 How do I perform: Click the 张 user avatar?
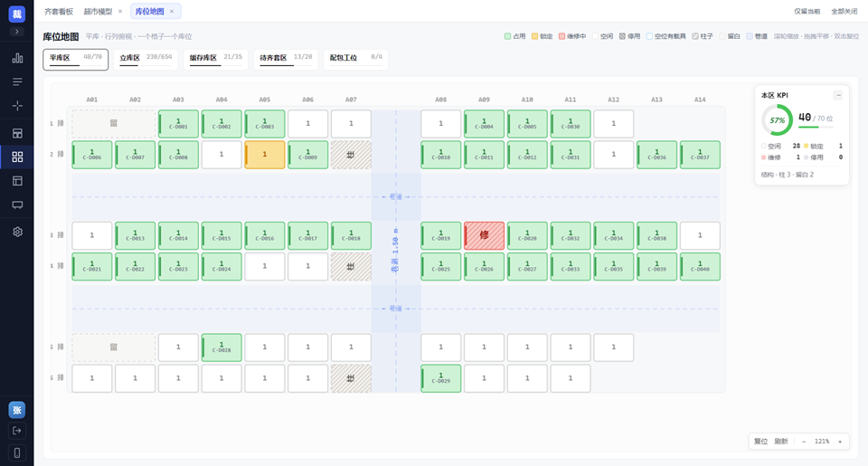pos(16,410)
